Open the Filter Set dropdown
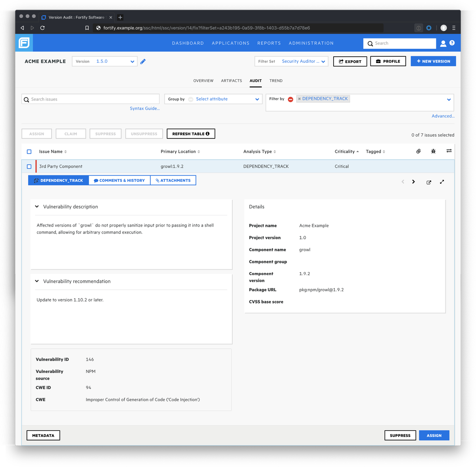 (291, 61)
